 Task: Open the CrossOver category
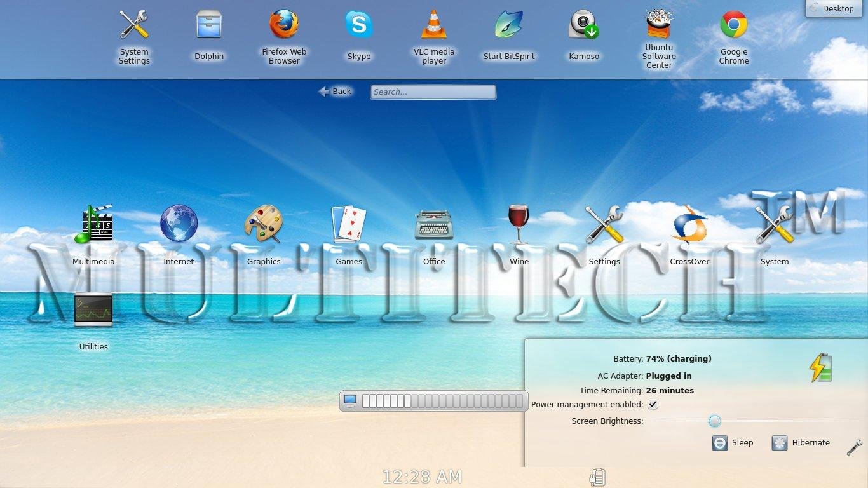point(689,234)
